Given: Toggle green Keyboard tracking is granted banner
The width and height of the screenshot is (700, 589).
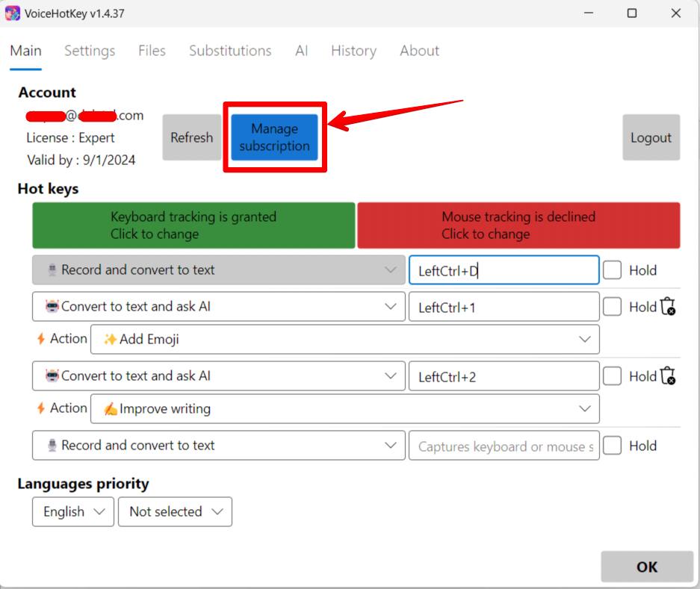Looking at the screenshot, I should [x=193, y=225].
